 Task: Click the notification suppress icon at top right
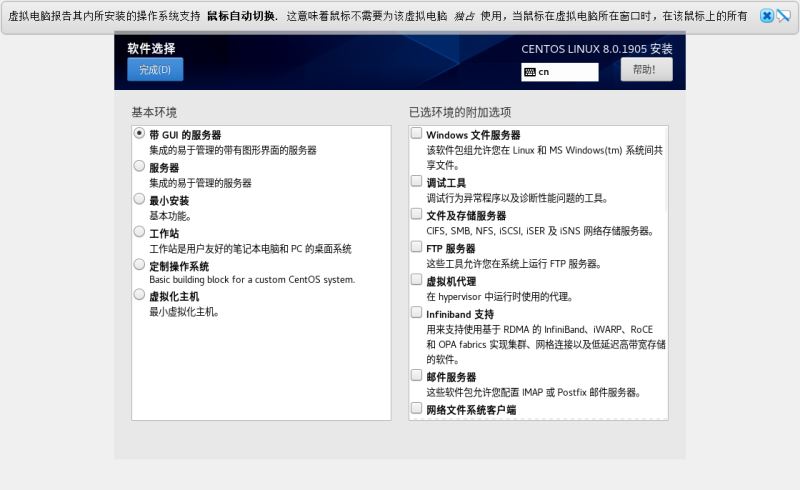[x=783, y=16]
